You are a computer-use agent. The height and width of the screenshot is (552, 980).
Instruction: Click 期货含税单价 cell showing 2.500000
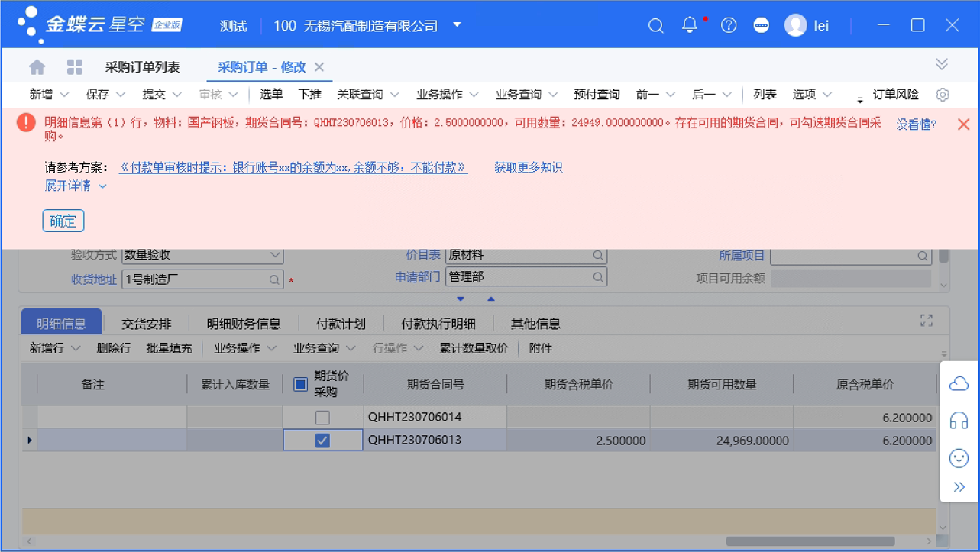point(578,441)
